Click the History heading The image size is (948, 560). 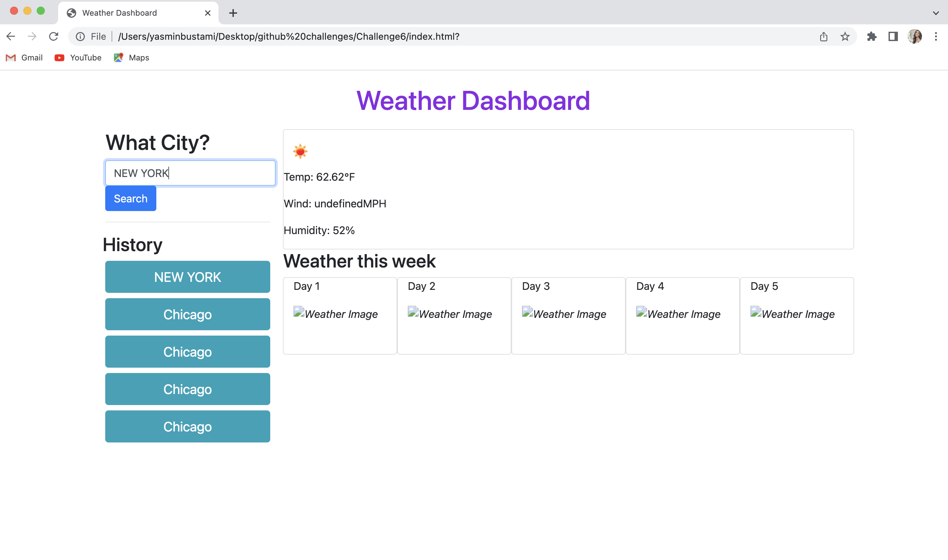133,245
